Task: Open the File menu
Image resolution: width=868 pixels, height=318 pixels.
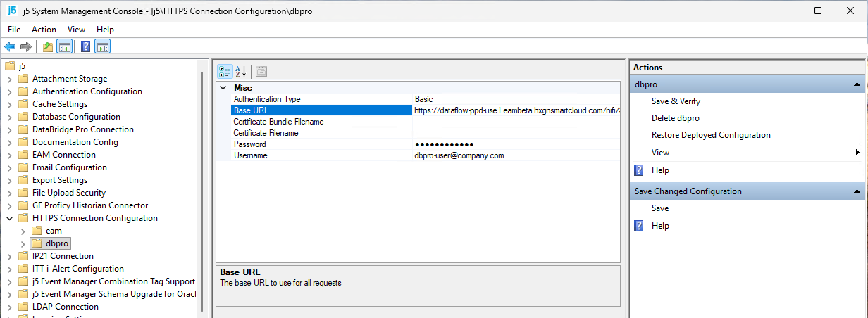Action: pyautogui.click(x=14, y=30)
